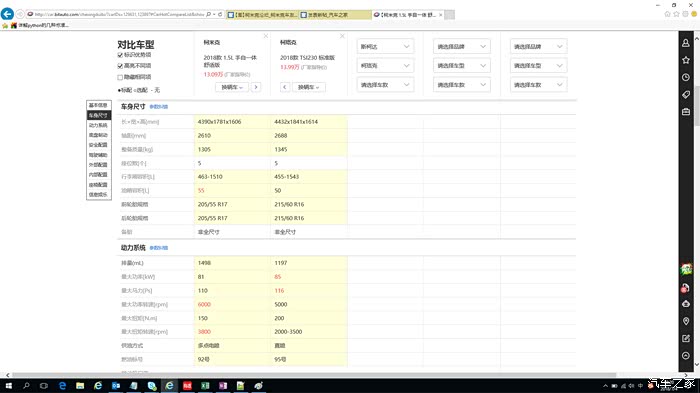Viewport: 700px width, 393px height.
Task: Uncheck the 高亮不同项 checkbox
Action: (x=120, y=66)
